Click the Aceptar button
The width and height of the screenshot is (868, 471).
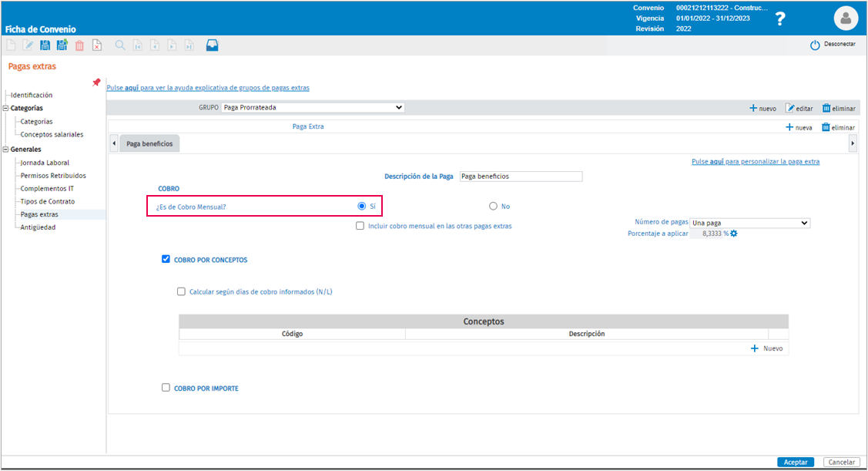(796, 462)
